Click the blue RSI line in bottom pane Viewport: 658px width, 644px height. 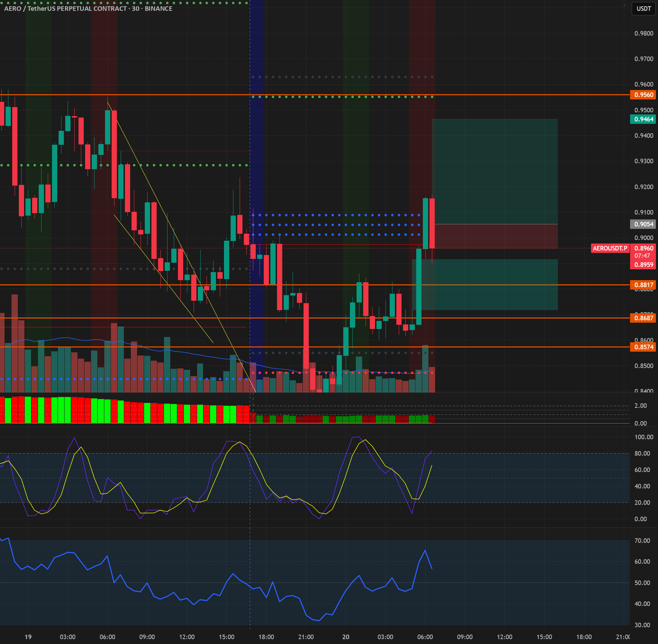tap(425, 551)
